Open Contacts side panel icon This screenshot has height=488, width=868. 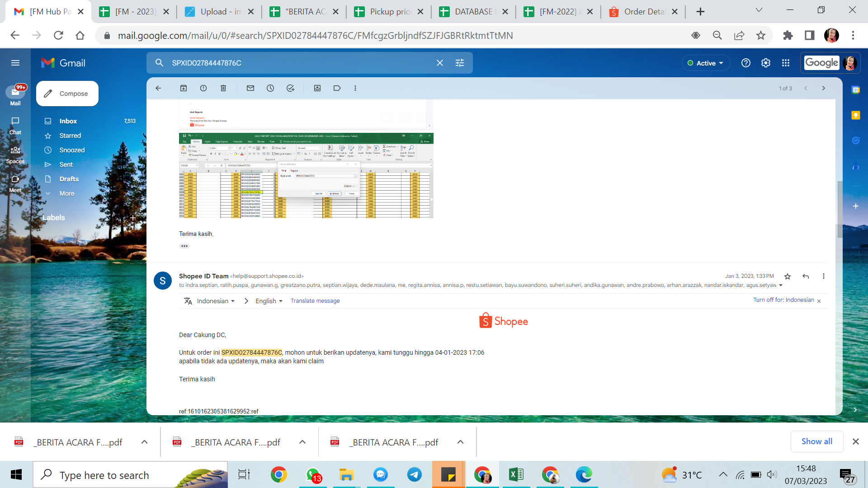click(856, 166)
